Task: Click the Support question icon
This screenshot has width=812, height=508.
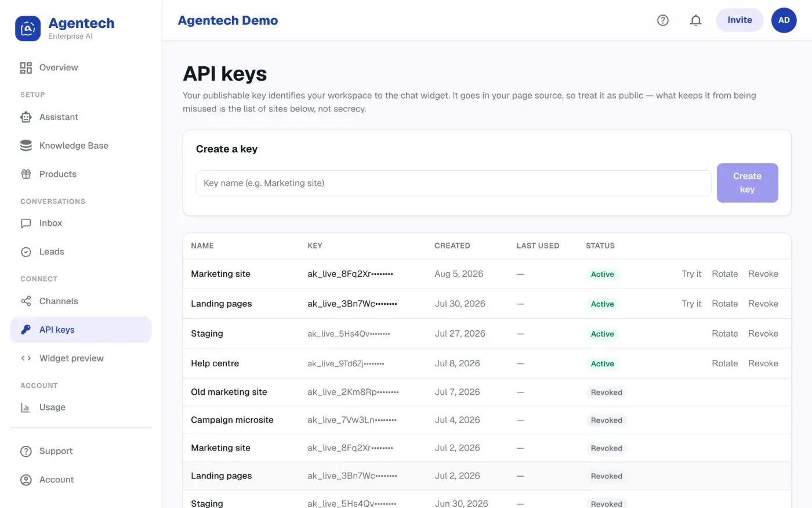Action: coord(26,452)
